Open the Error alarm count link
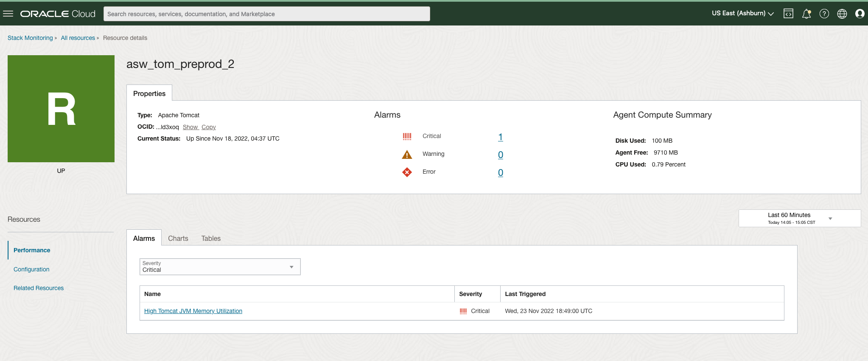Screen dimensions: 868x361 (x=501, y=172)
